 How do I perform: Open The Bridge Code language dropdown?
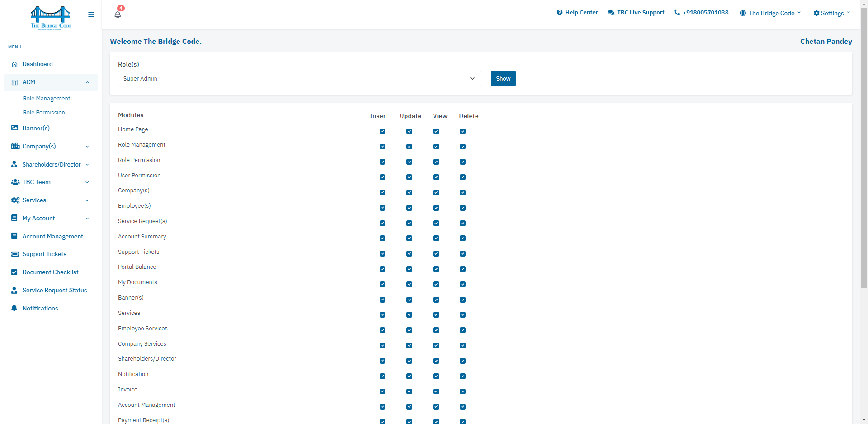770,13
